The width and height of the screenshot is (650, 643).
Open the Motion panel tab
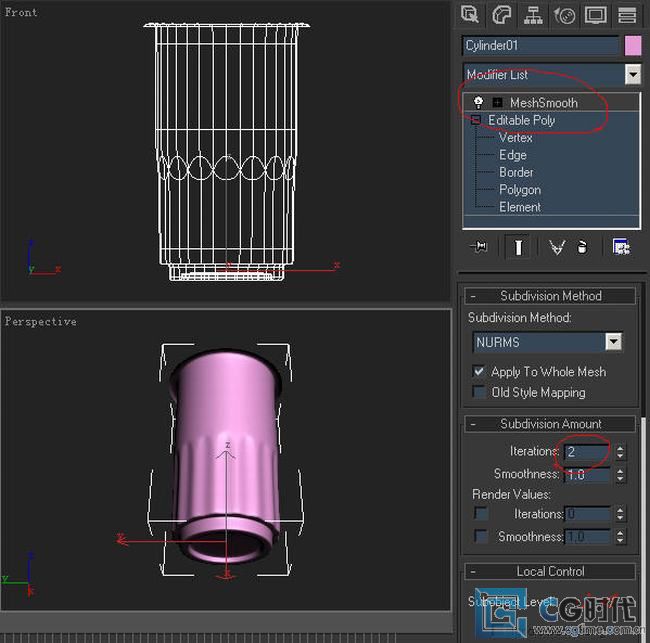[565, 15]
